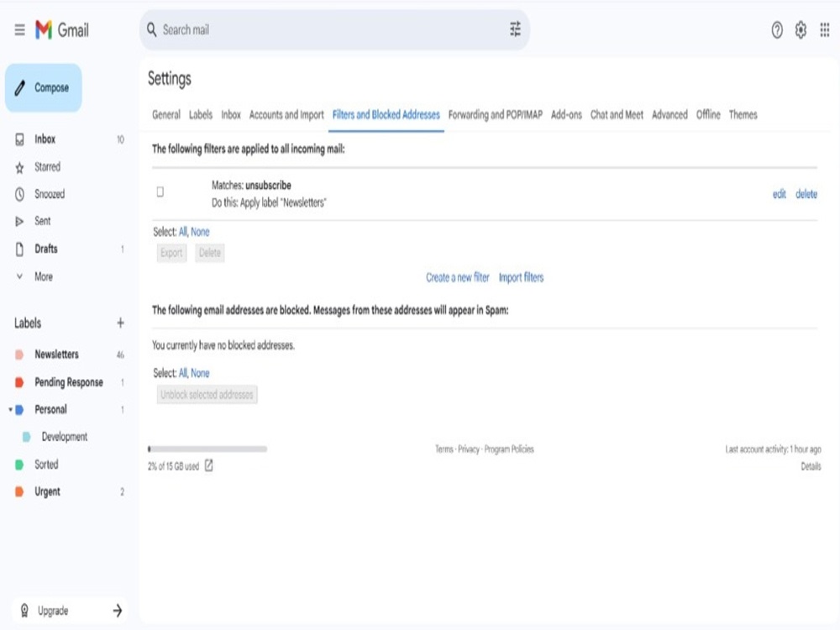Open the Support help icon

pos(777,30)
